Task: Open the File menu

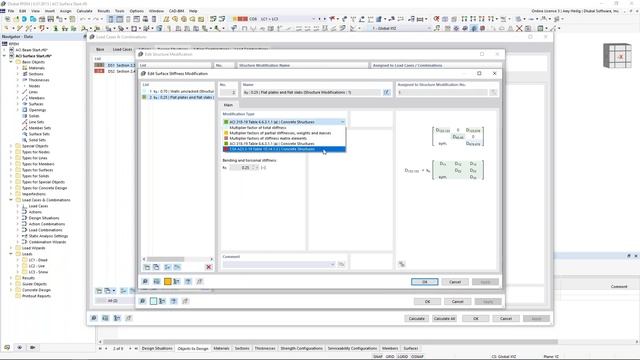Action: pos(11,11)
